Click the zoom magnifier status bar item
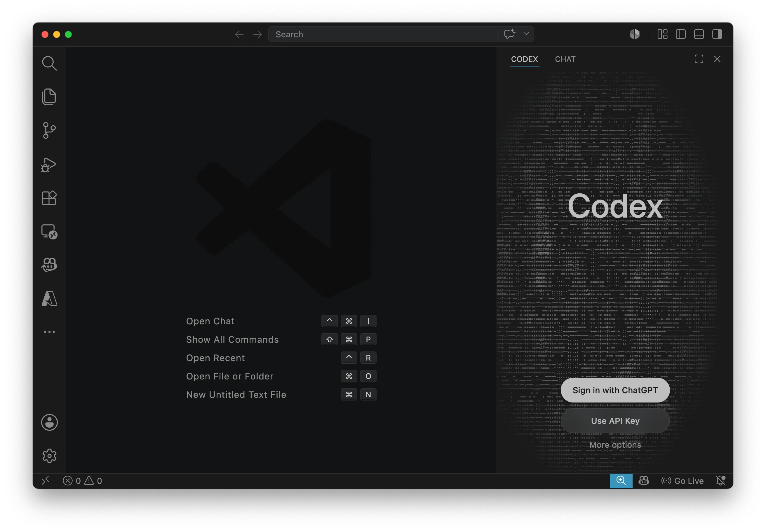This screenshot has height=532, width=766. pyautogui.click(x=621, y=480)
